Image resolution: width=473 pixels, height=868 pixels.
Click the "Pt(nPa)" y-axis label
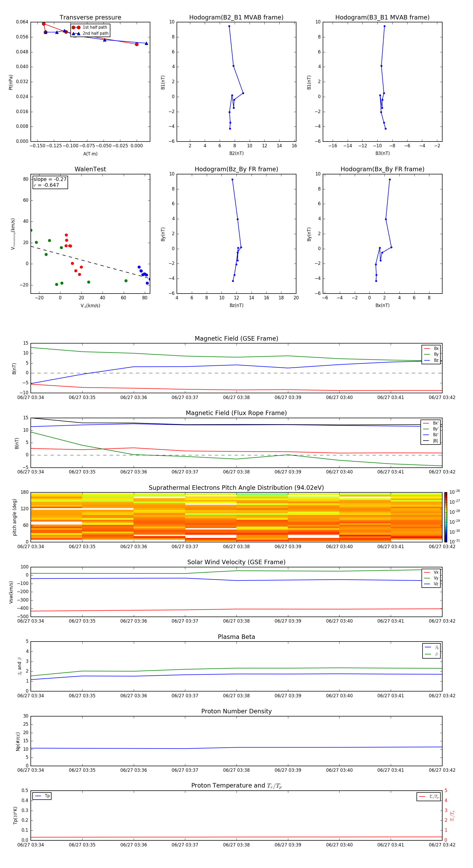click(11, 82)
